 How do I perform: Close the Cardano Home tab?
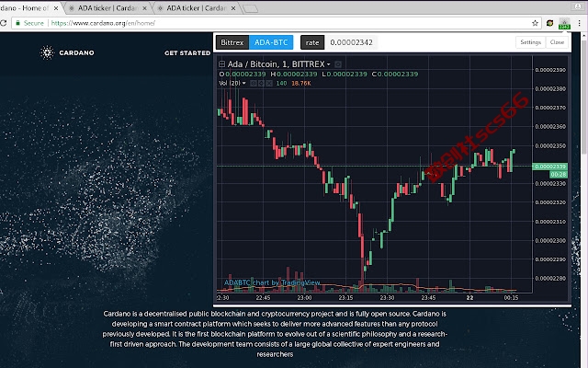coord(56,8)
